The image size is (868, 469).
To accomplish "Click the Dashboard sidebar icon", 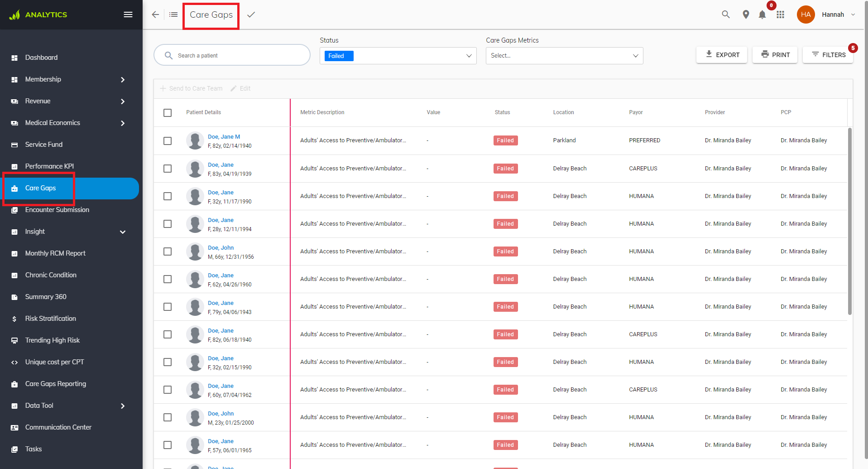I will pos(14,58).
